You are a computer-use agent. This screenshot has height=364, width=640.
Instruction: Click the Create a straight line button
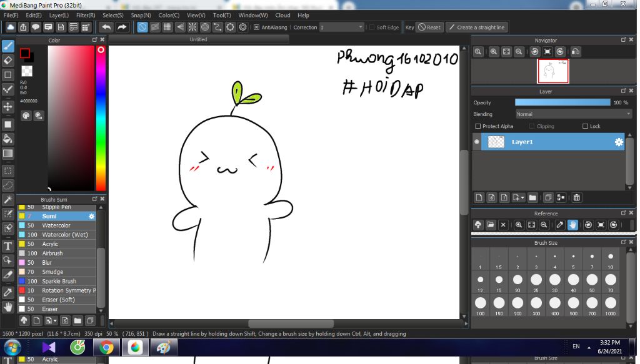tap(476, 27)
